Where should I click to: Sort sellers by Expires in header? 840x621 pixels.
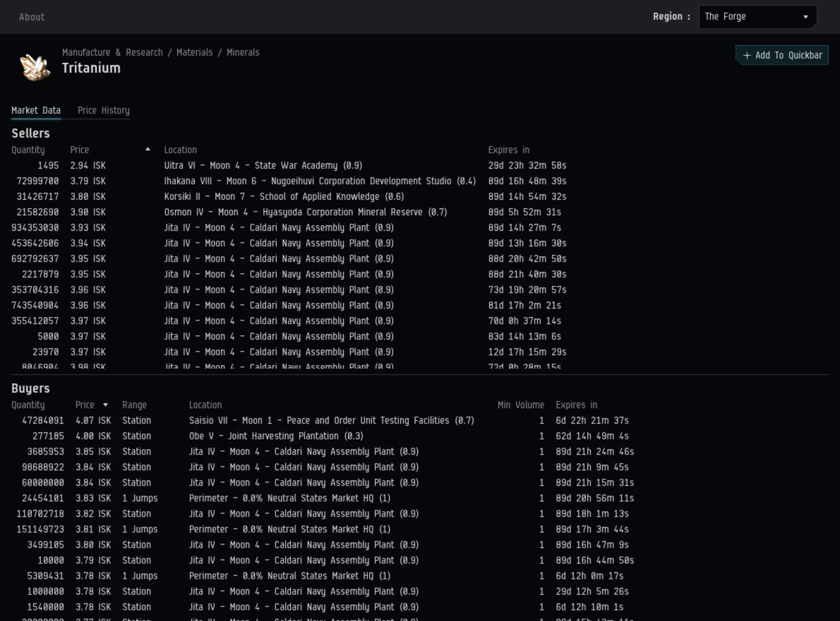pos(509,150)
